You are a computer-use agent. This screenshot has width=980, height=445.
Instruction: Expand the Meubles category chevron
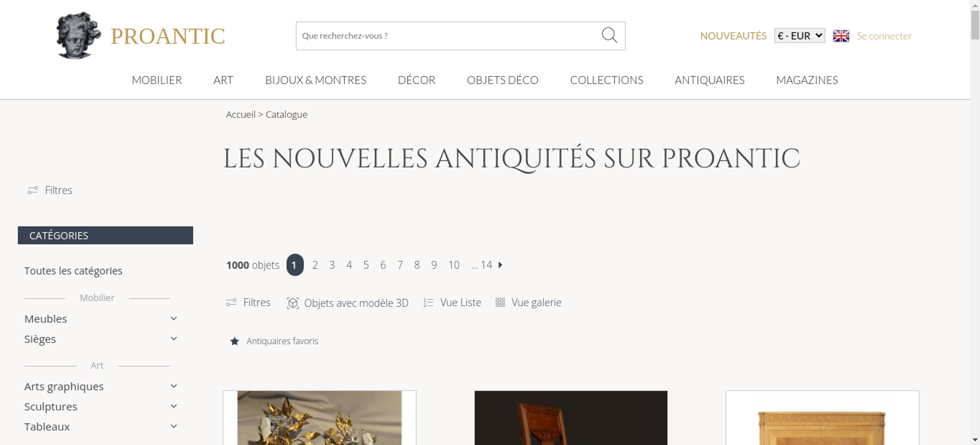[x=173, y=319]
